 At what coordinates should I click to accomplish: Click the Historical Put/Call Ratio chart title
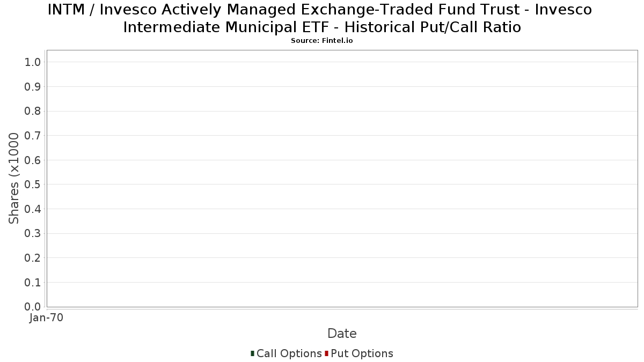pyautogui.click(x=322, y=18)
